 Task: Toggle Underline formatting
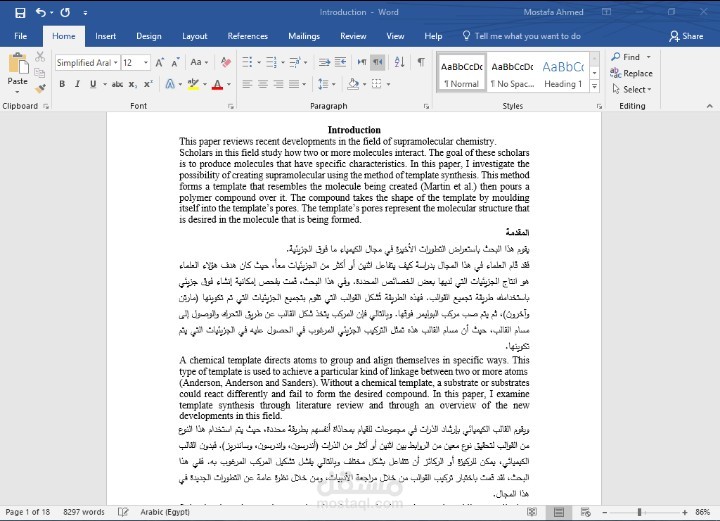(x=93, y=84)
